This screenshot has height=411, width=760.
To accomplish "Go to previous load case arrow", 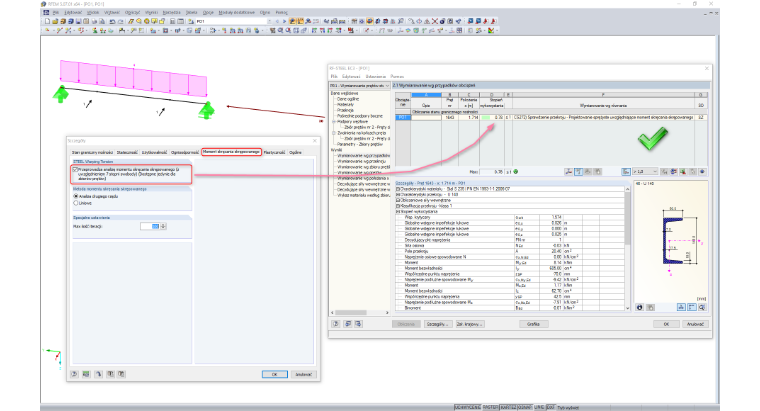I will (277, 21).
